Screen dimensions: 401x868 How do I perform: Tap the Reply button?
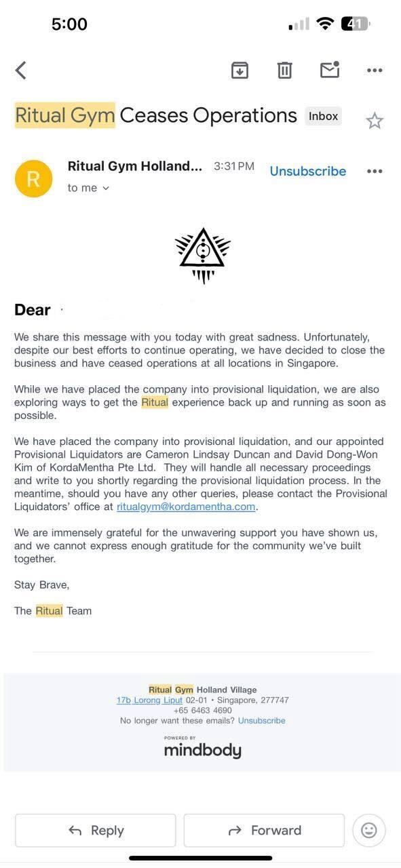(x=96, y=830)
